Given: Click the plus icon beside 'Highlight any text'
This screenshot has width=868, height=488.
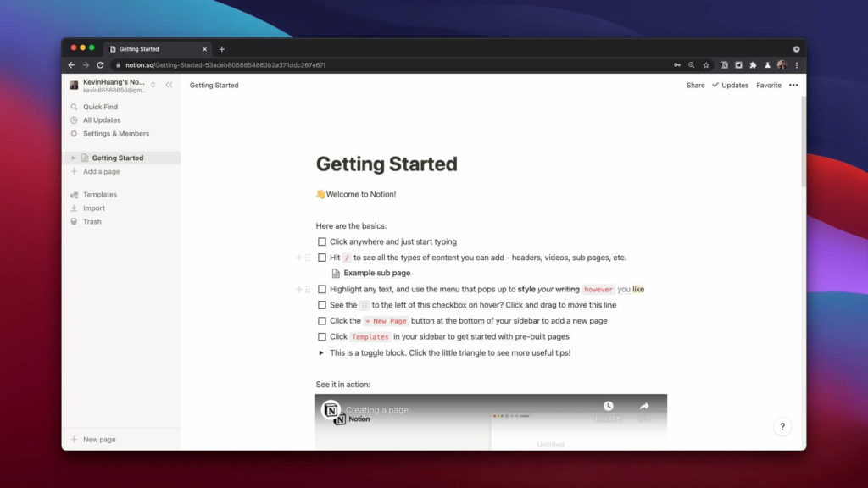Looking at the screenshot, I should pyautogui.click(x=299, y=289).
